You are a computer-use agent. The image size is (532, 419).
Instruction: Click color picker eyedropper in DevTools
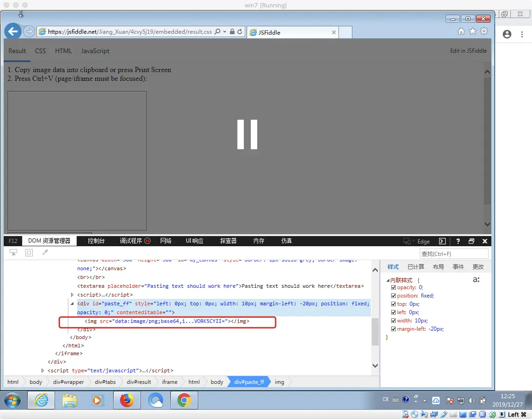tap(45, 252)
